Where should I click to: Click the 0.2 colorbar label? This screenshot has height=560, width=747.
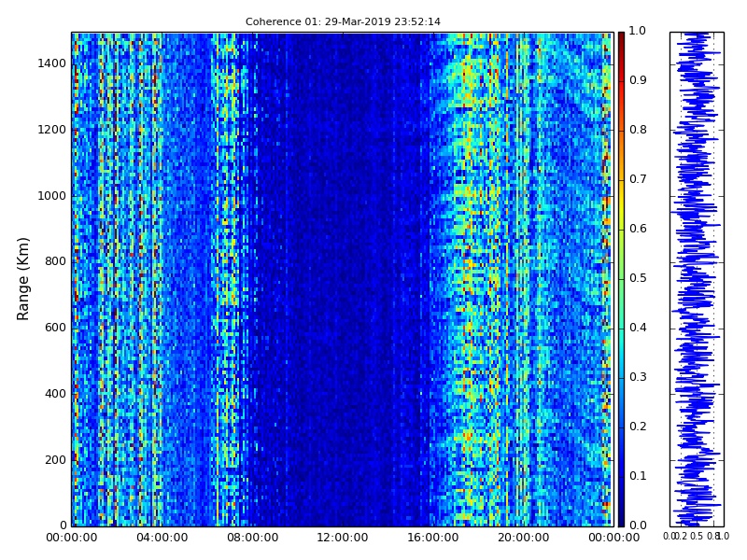pos(638,427)
